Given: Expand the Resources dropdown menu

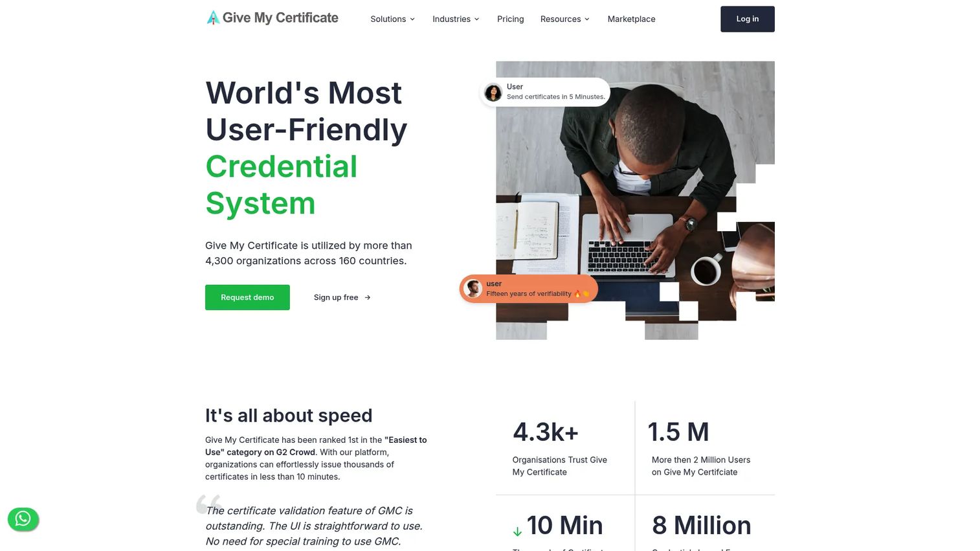Looking at the screenshot, I should tap(565, 19).
